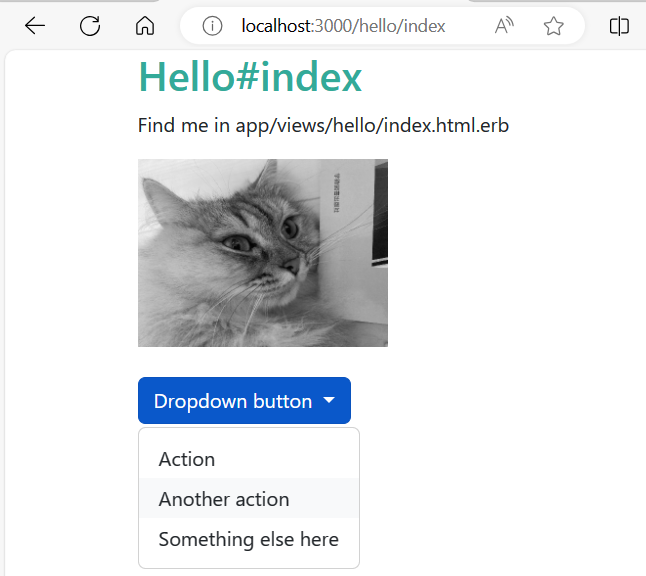Toggle the Dropdown button menu

coord(244,400)
